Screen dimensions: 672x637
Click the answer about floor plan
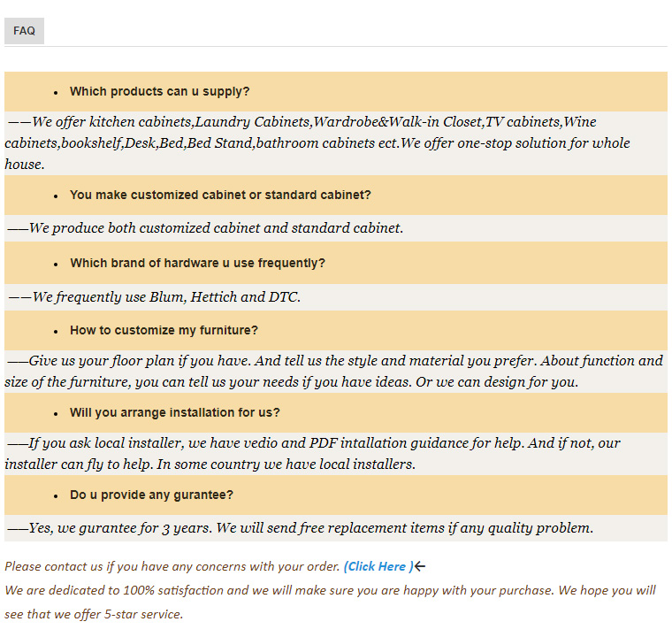tap(334, 371)
